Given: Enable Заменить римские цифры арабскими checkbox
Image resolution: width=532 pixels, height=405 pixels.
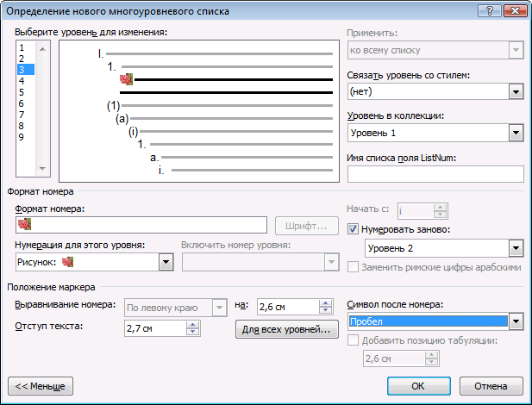Looking at the screenshot, I should pyautogui.click(x=353, y=267).
